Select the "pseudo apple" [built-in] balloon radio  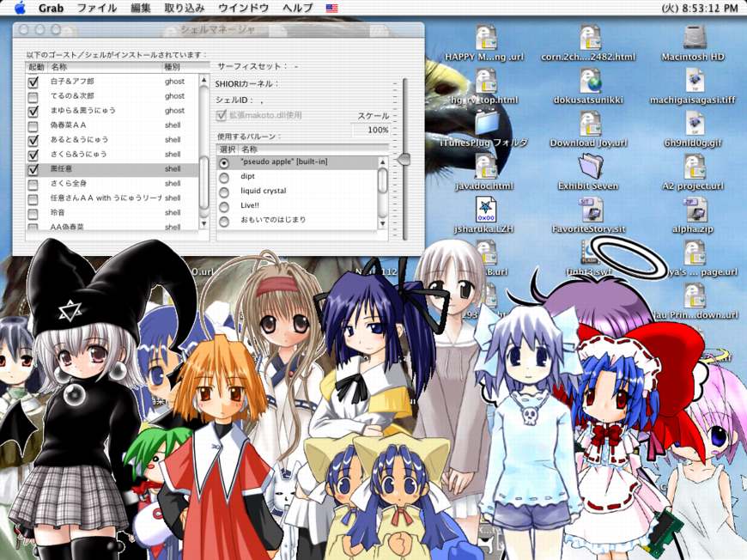pyautogui.click(x=223, y=163)
